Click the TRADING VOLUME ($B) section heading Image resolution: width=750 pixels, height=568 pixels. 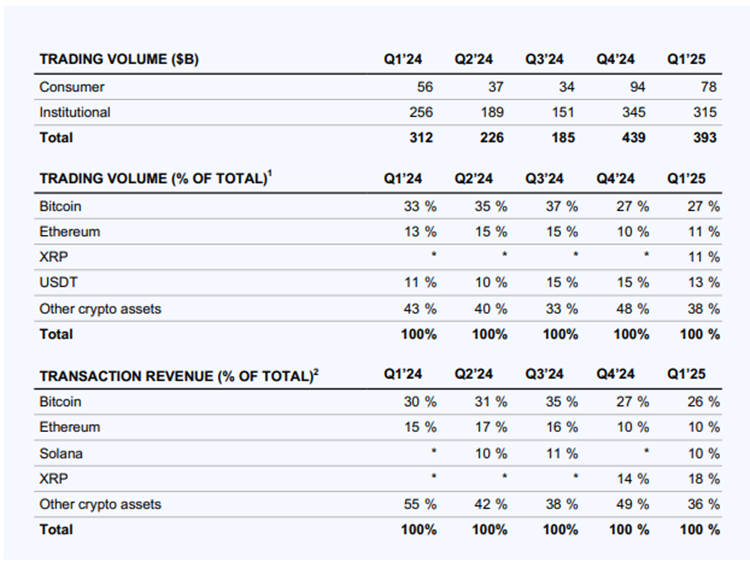click(119, 59)
